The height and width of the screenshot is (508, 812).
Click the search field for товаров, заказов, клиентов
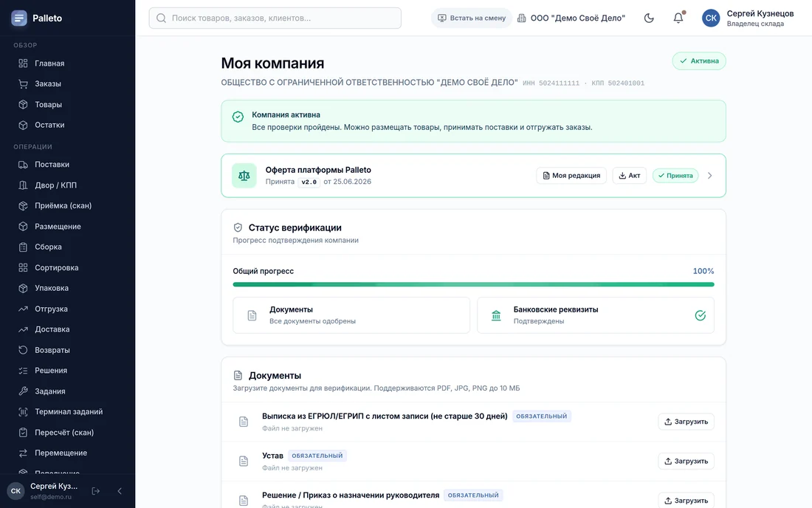(275, 18)
